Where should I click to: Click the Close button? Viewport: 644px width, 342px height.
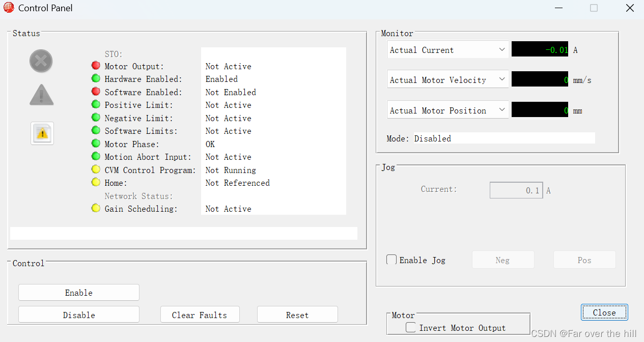tap(604, 312)
